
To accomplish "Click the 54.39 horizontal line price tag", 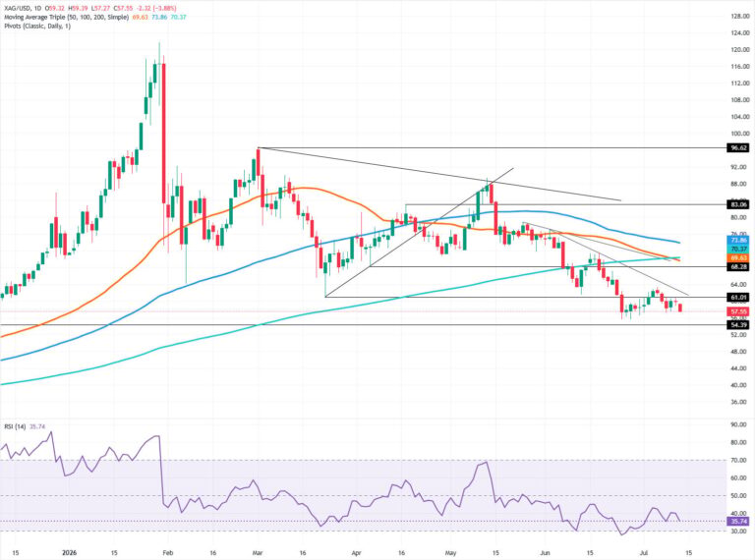I will (738, 325).
